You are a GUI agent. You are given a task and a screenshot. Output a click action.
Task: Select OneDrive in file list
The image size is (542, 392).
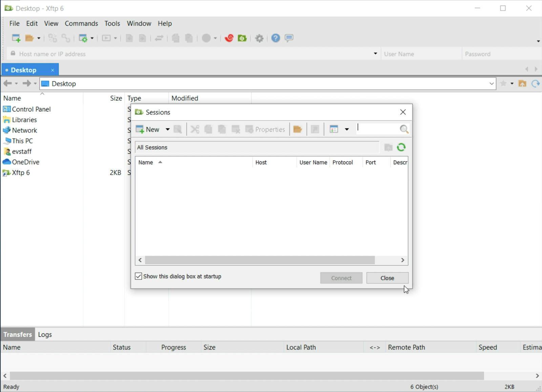[x=21, y=162]
